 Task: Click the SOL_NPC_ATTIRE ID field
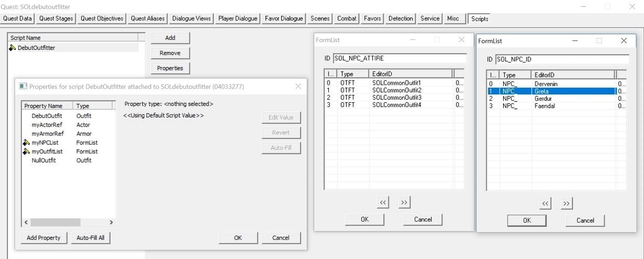[399, 58]
